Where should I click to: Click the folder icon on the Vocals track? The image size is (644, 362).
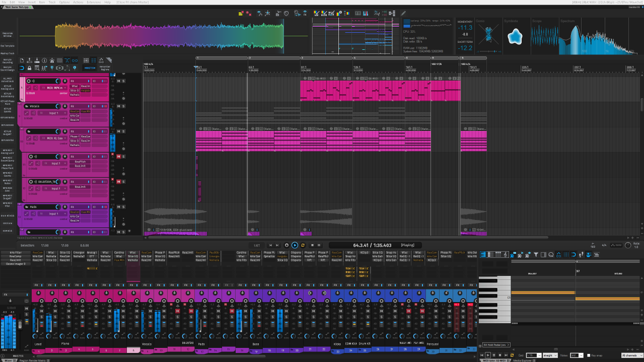tap(27, 106)
